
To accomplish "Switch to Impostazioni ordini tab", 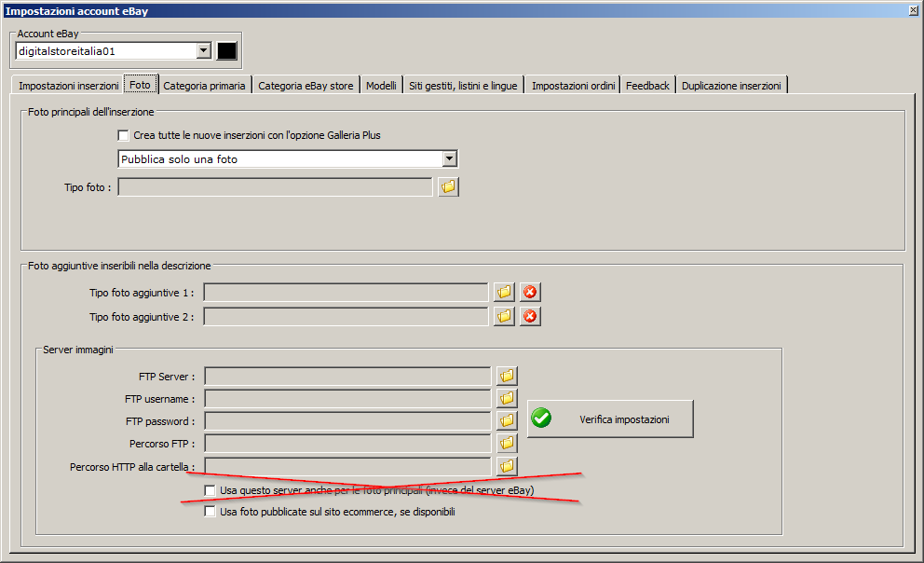I will (574, 86).
